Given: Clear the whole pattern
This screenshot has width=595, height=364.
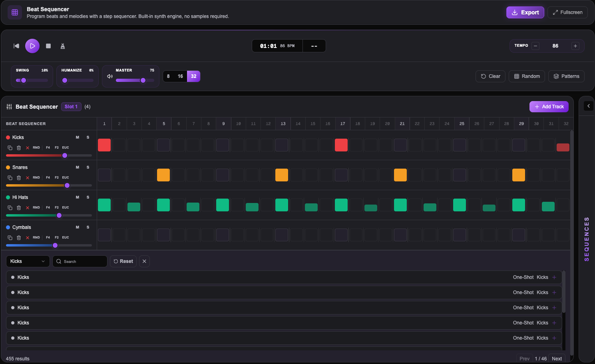Looking at the screenshot, I should 490,76.
